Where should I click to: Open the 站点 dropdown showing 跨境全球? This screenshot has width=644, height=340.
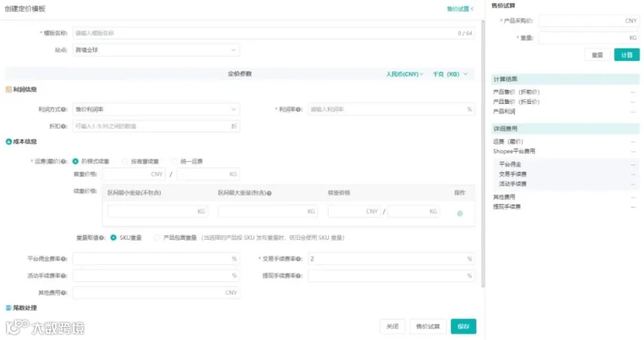[156, 50]
